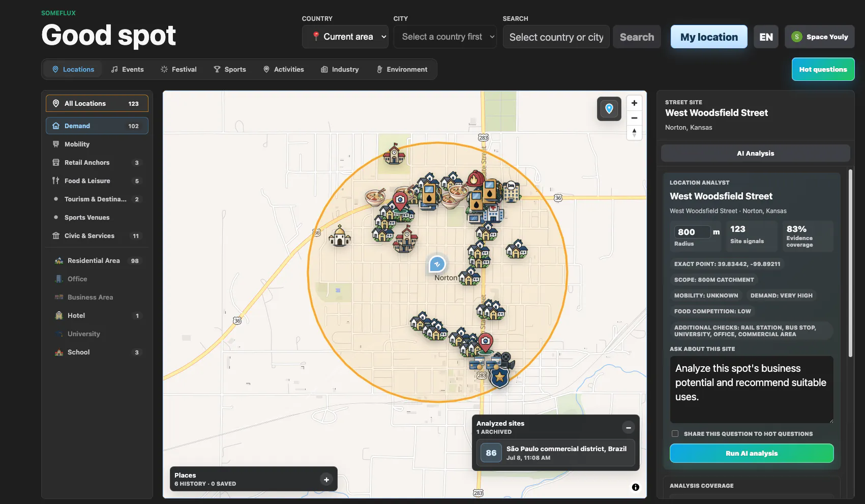Expand the Places panel with plus
The image size is (865, 504).
tap(326, 480)
